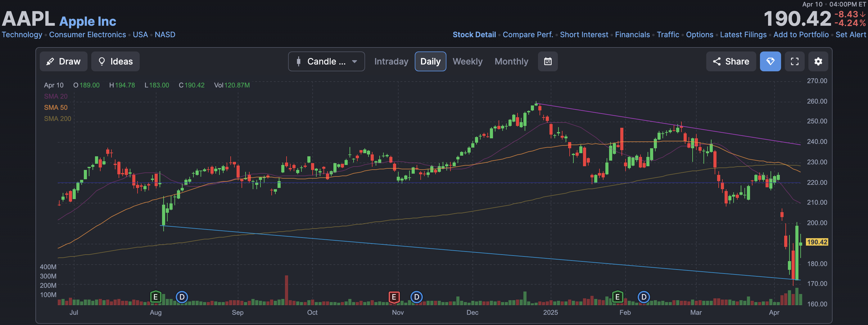Expand the Candle chart type dropdown

tap(326, 61)
